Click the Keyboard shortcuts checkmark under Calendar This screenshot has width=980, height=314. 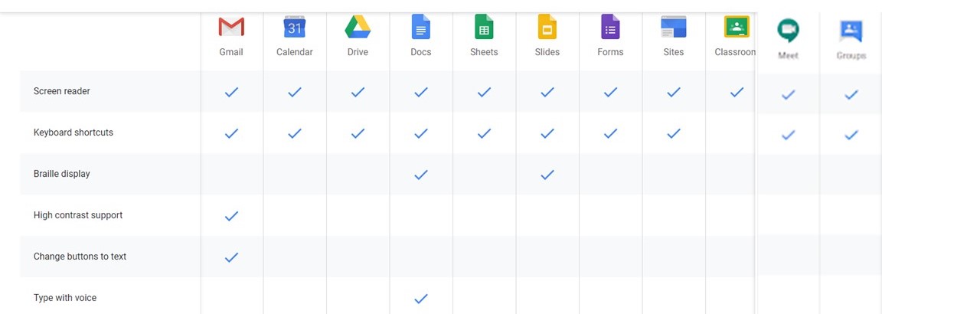pos(295,133)
